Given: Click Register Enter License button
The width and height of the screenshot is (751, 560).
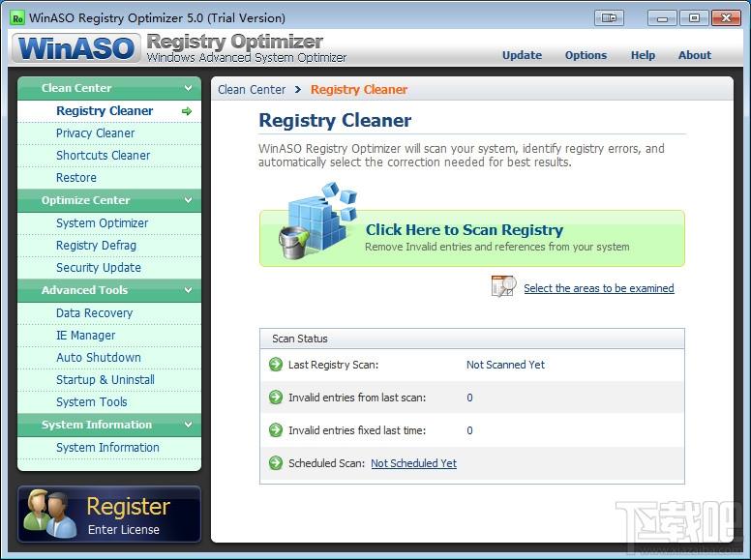Looking at the screenshot, I should (x=109, y=514).
